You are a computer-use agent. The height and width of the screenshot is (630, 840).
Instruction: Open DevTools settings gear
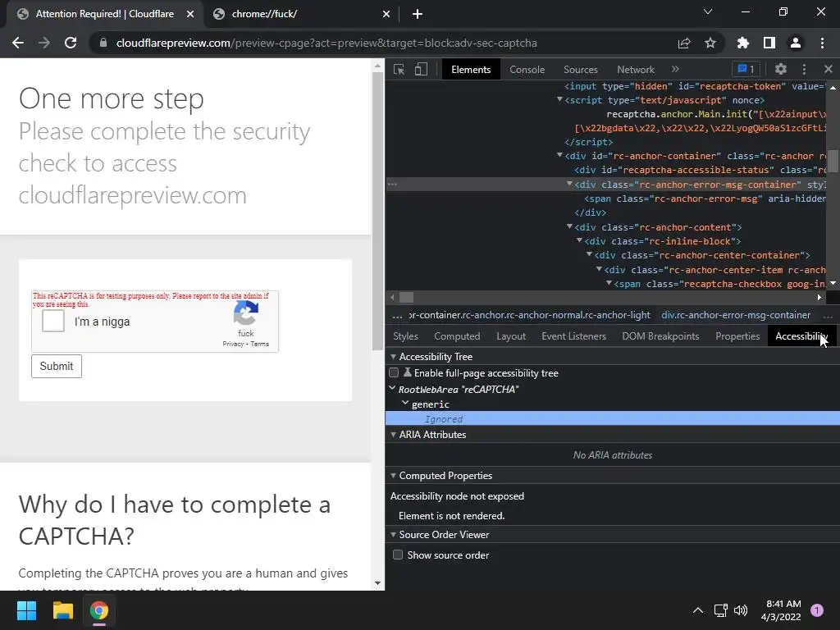pyautogui.click(x=781, y=69)
